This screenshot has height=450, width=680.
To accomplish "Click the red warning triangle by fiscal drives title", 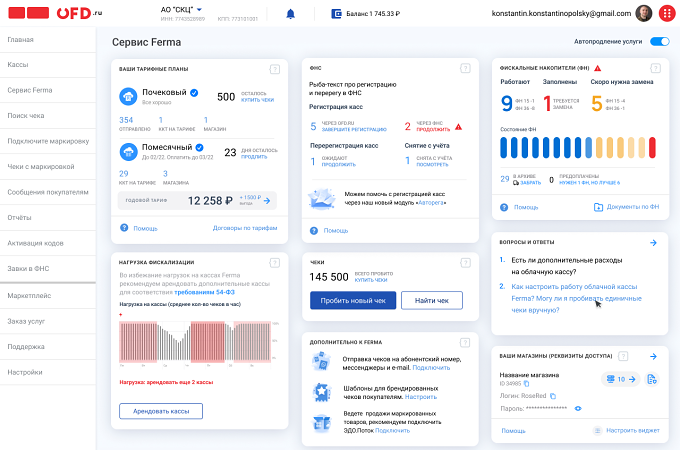I will [x=598, y=68].
